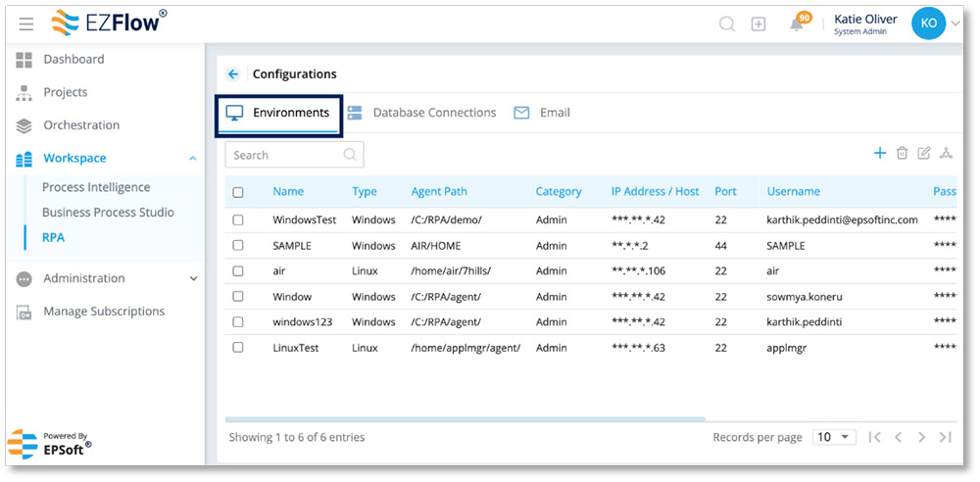Go to previous page
This screenshot has height=482, width=980.
tap(898, 438)
